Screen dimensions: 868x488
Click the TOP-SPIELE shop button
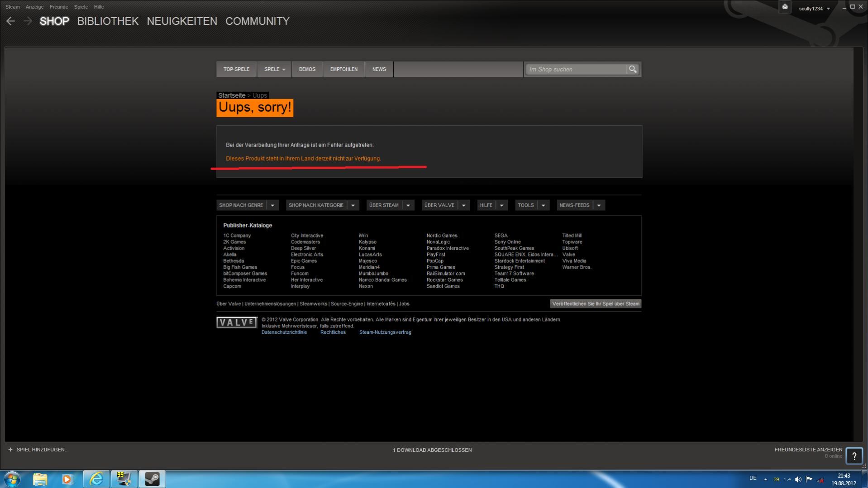point(236,69)
